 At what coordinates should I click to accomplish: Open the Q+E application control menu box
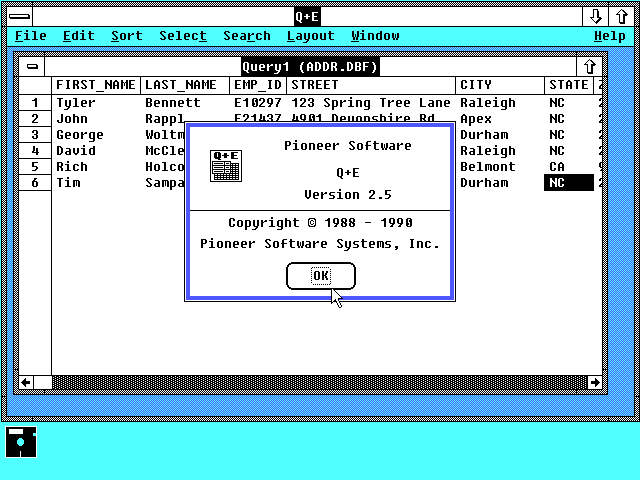click(x=19, y=16)
